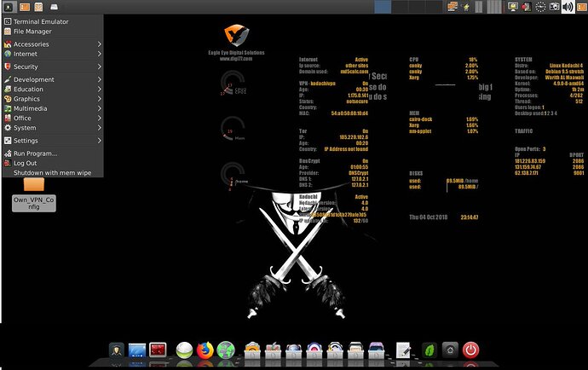Click the orange panel launcher next to the menu button
This screenshot has height=370, width=588.
coord(25,7)
